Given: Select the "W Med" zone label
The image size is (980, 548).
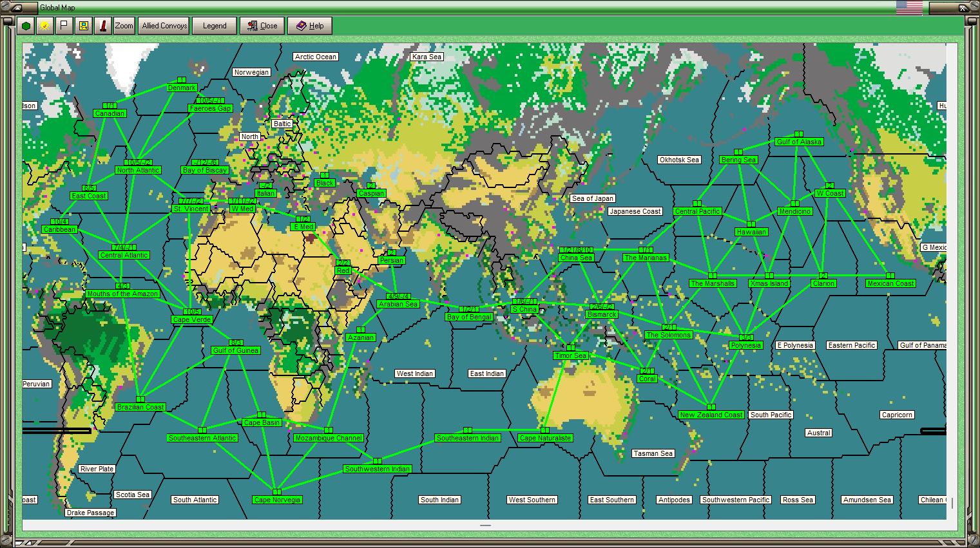Looking at the screenshot, I should [x=242, y=209].
